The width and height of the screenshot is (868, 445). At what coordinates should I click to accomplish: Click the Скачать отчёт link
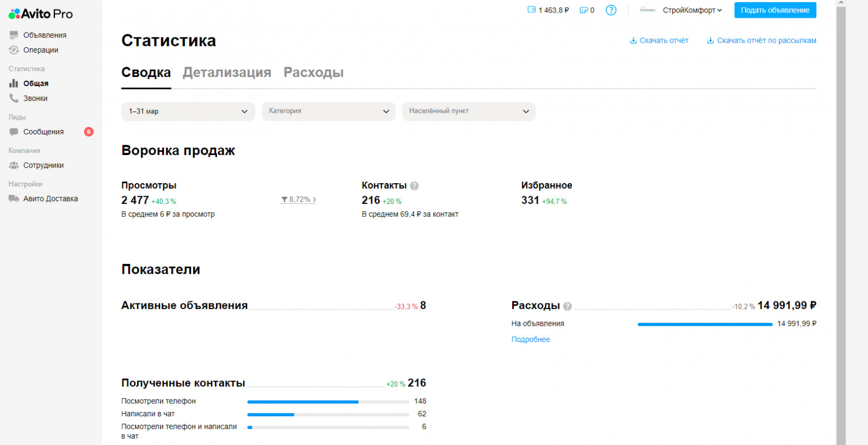[664, 41]
